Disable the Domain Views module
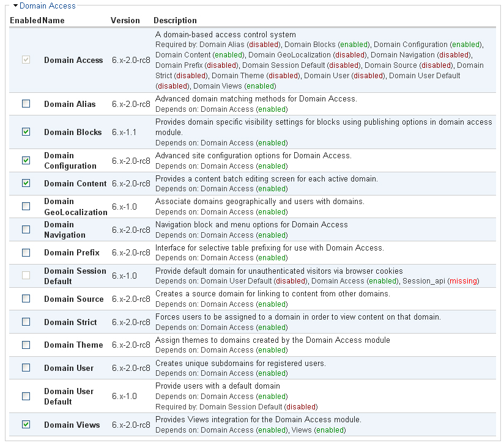 pyautogui.click(x=26, y=425)
